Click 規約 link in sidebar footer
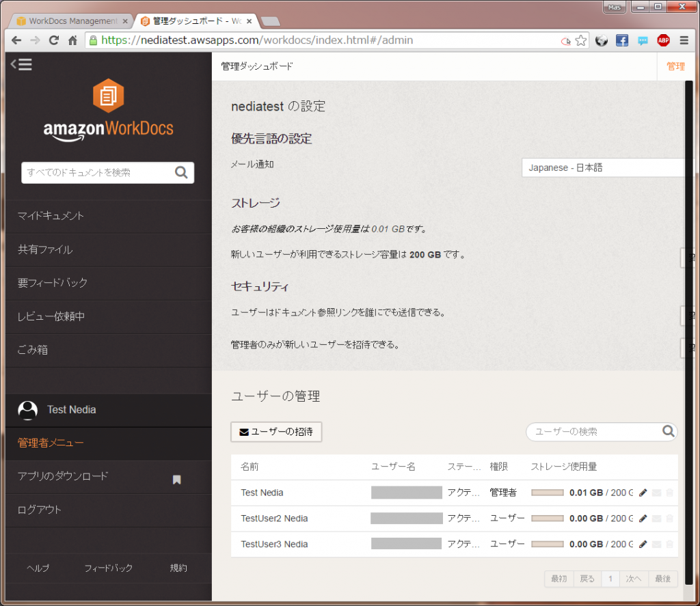Image resolution: width=700 pixels, height=606 pixels. click(178, 568)
